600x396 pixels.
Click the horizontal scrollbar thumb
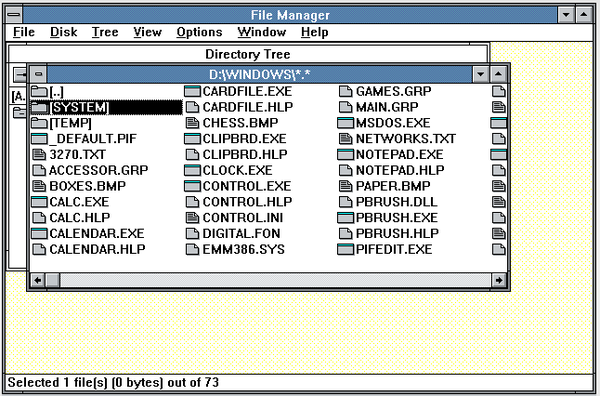[x=53, y=280]
